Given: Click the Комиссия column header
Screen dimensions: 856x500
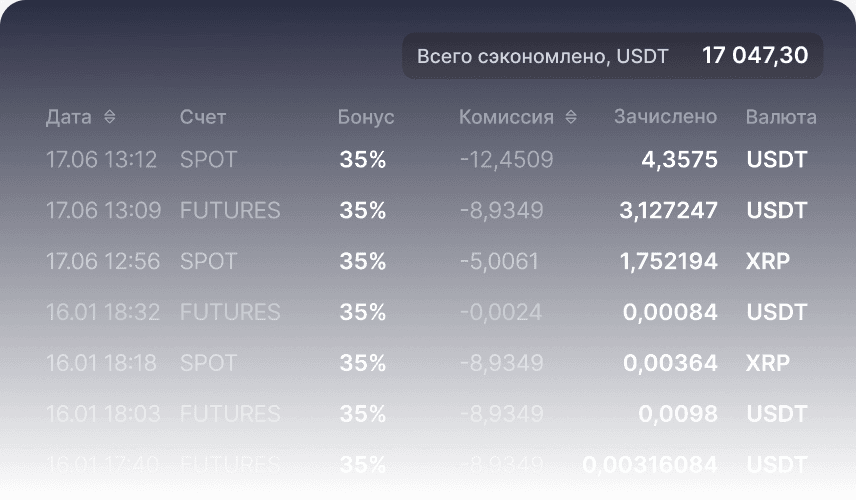Looking at the screenshot, I should (x=506, y=117).
